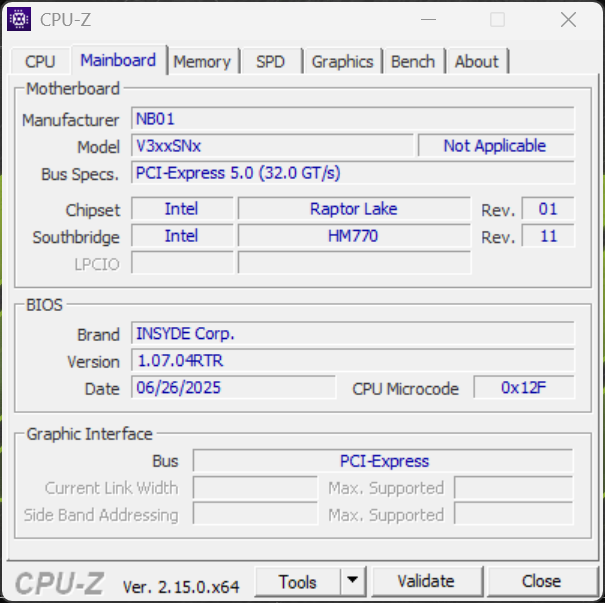This screenshot has height=603, width=605.
Task: Switch to the Bench tab
Action: click(x=413, y=61)
